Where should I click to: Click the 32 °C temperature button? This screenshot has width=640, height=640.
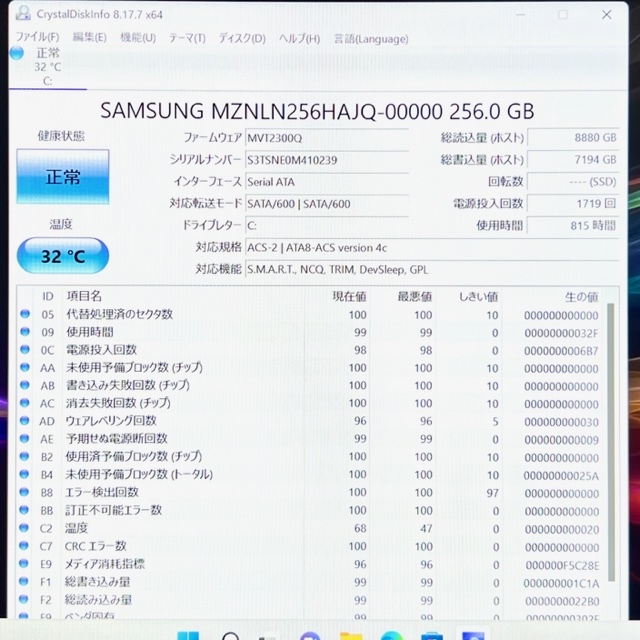(x=62, y=256)
